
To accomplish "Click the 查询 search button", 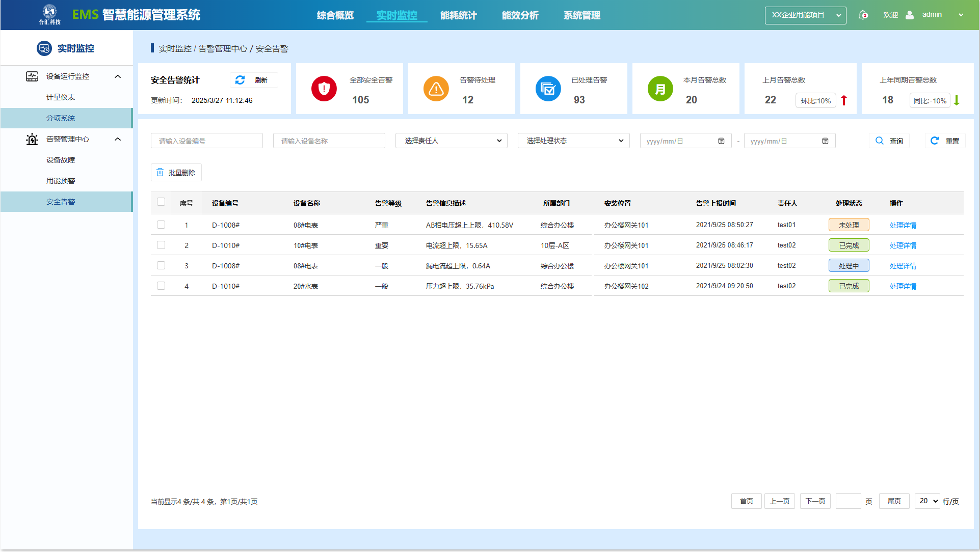I will click(889, 141).
